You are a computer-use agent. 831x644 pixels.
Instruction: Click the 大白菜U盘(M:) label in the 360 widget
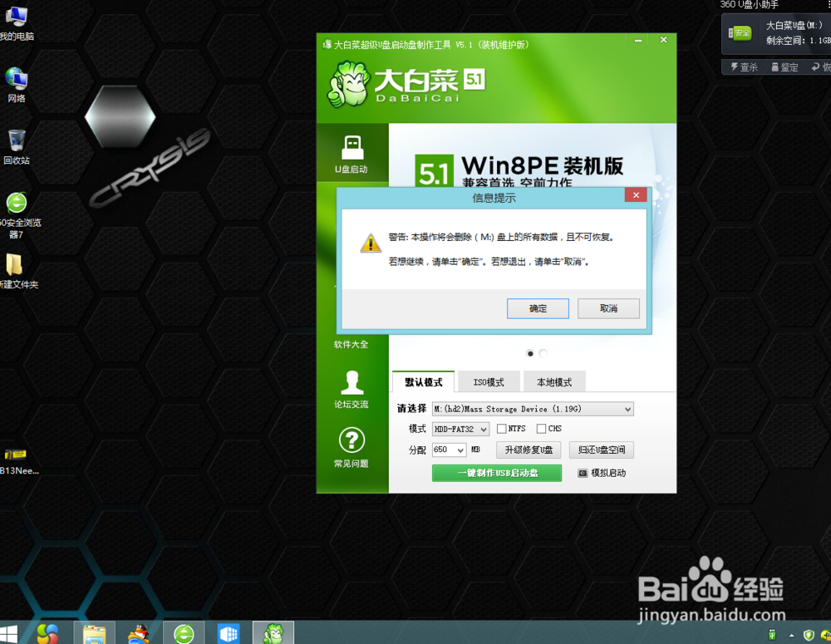click(x=794, y=26)
